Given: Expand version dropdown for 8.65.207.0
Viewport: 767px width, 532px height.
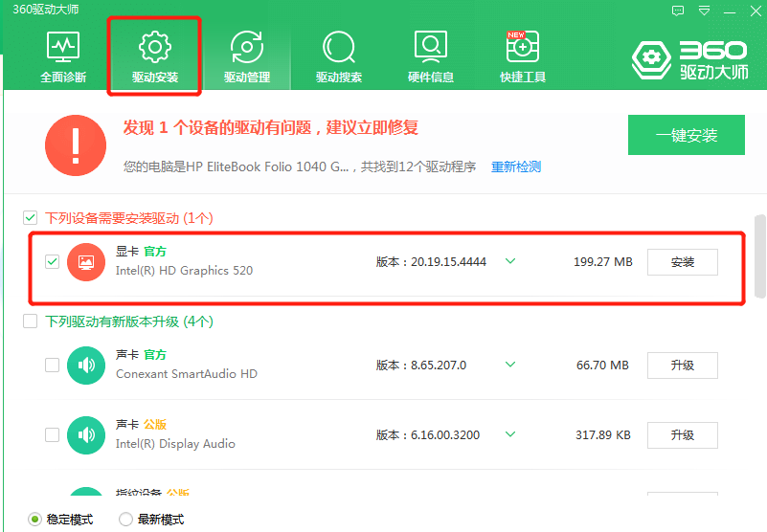Looking at the screenshot, I should [x=510, y=365].
